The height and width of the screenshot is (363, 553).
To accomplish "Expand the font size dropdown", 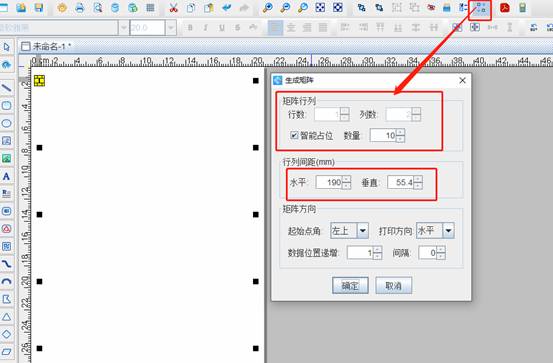I will click(171, 28).
